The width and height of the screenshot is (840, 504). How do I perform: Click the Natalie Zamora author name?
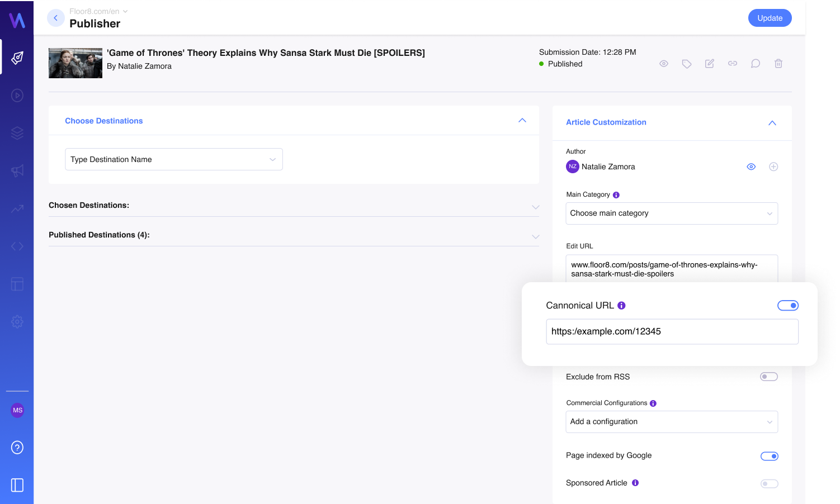608,167
